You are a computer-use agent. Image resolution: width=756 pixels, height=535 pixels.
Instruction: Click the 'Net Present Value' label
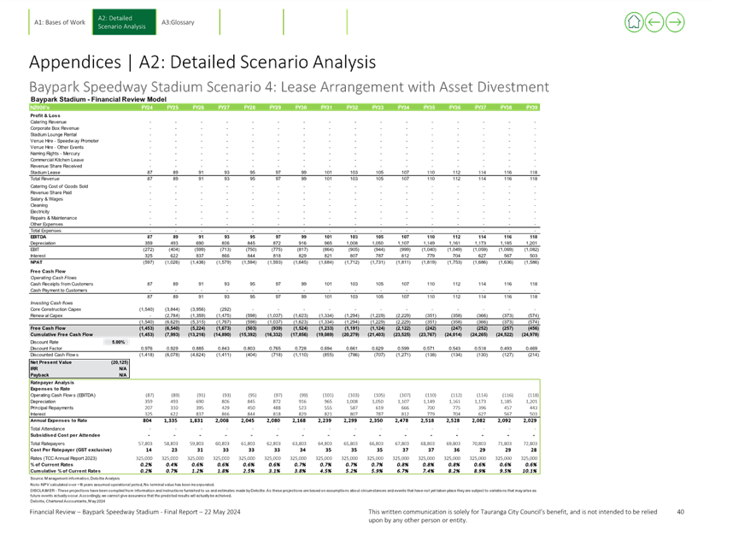pos(50,362)
